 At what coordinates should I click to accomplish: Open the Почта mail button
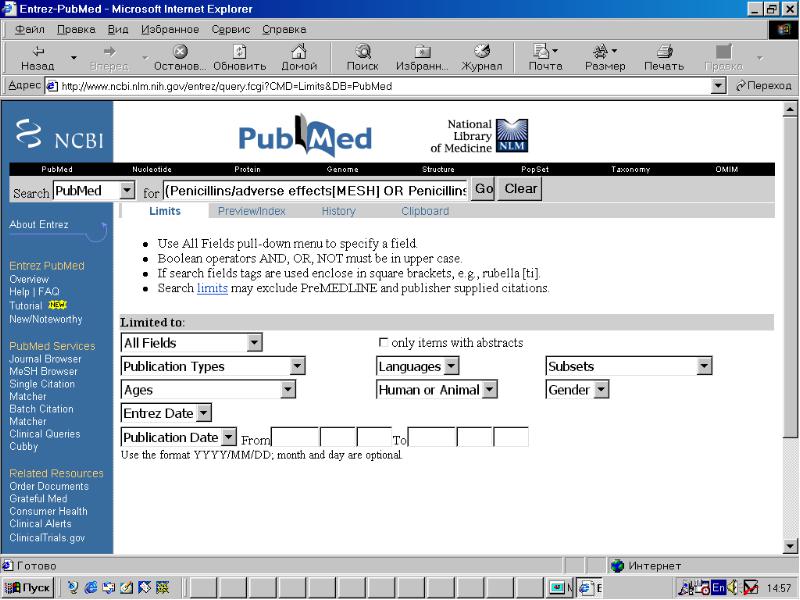coord(545,58)
